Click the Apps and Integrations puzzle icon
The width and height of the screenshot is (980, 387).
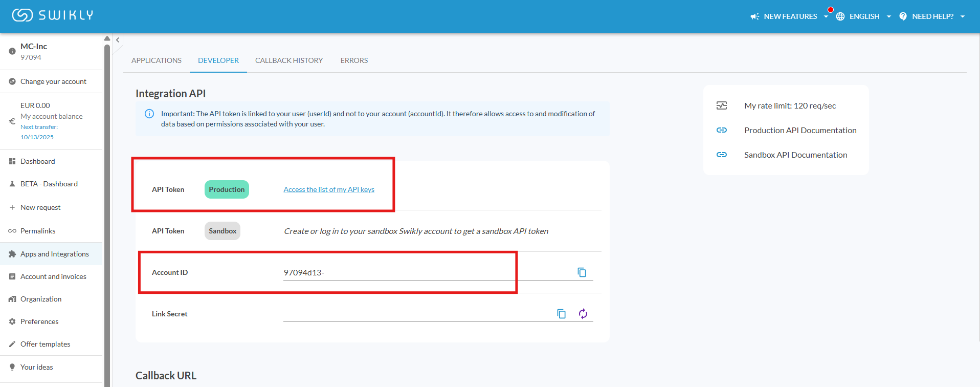(x=12, y=254)
